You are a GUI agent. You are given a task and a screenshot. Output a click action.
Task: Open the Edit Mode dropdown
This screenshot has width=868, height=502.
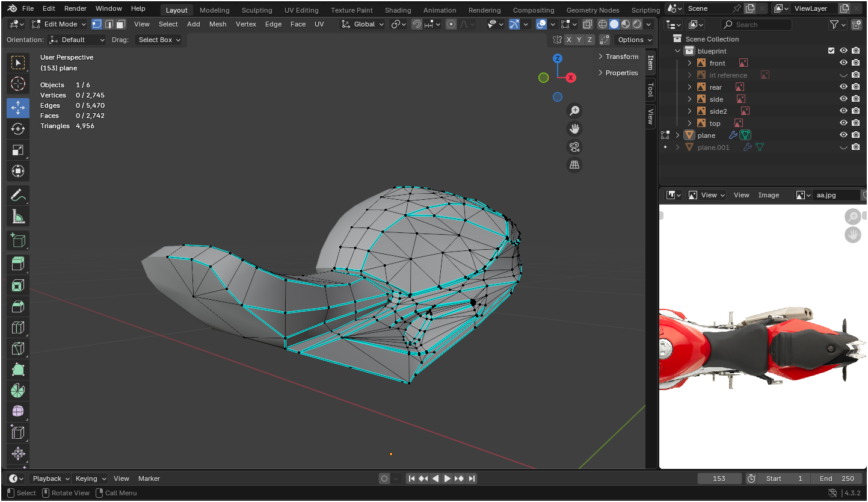(x=60, y=24)
